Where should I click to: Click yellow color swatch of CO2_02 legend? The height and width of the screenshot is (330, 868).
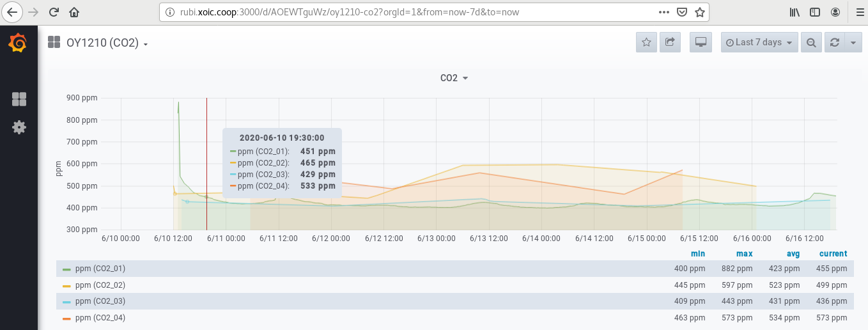[66, 286]
